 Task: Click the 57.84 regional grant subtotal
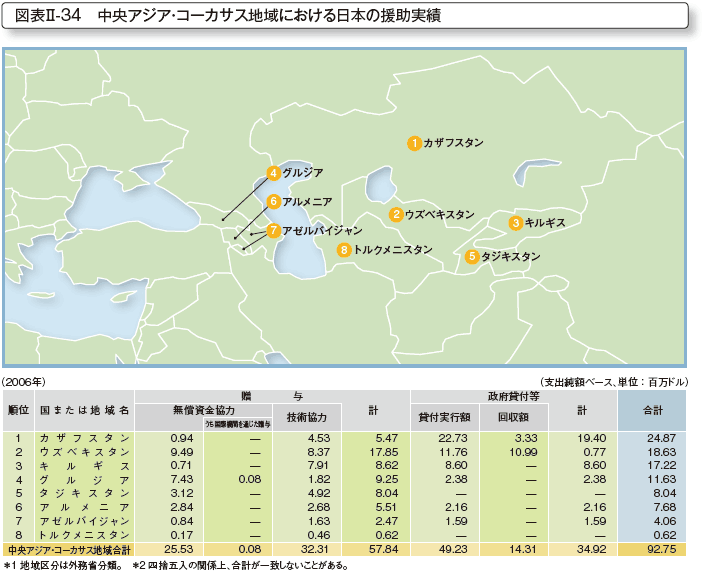(384, 549)
